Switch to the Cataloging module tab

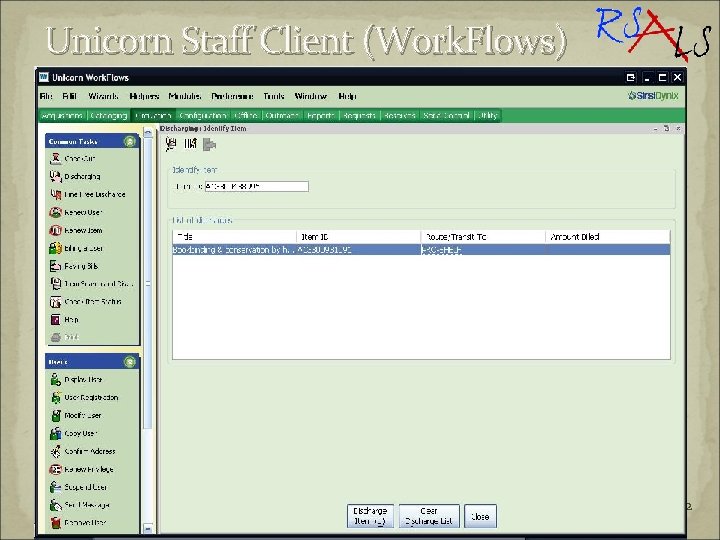coord(109,116)
